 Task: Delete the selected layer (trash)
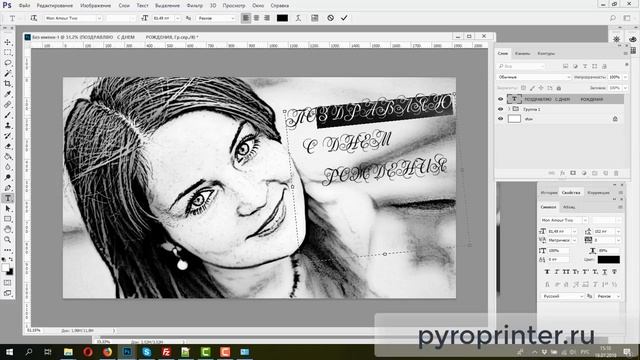616,173
